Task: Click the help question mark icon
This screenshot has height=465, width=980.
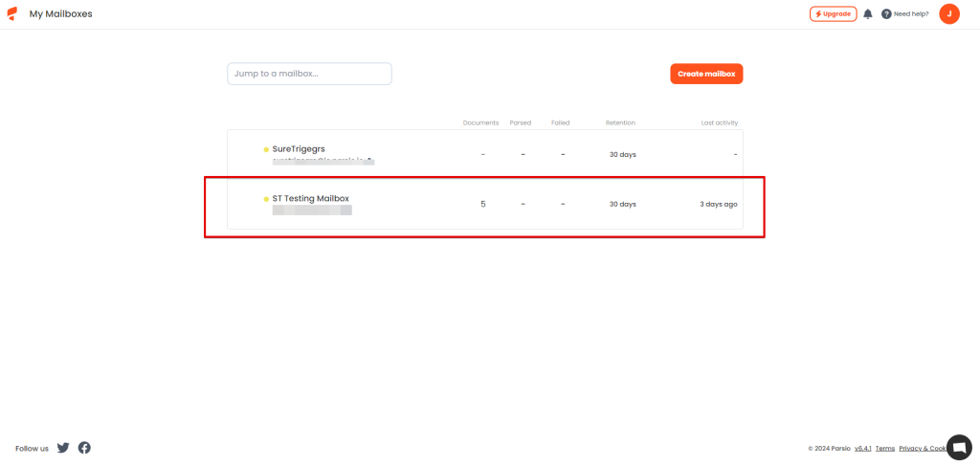Action: coord(886,14)
